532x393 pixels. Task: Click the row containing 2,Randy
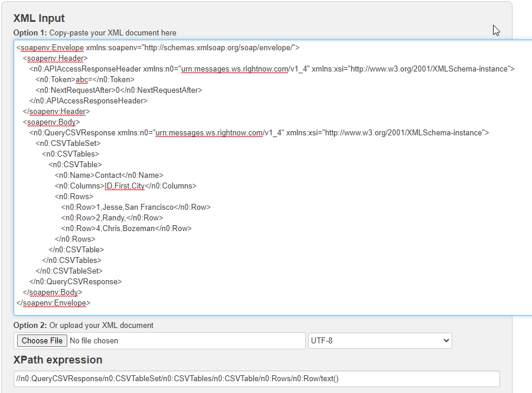pos(112,217)
